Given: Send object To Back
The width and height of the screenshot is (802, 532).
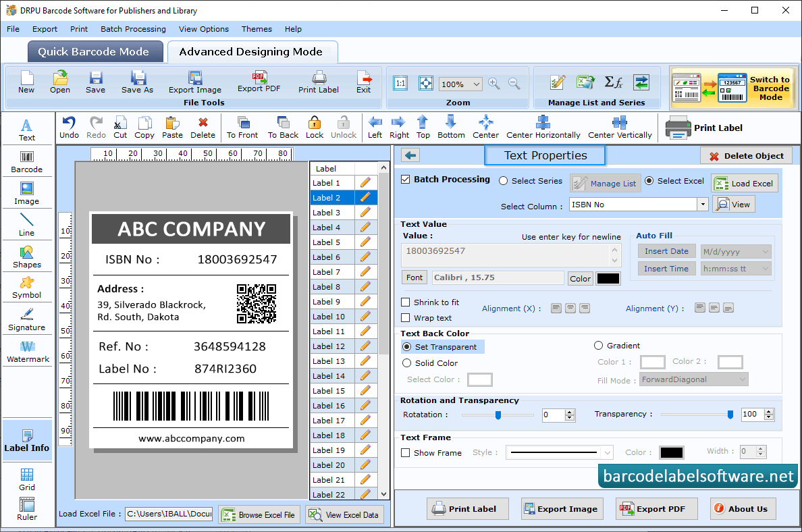Looking at the screenshot, I should tap(283, 128).
